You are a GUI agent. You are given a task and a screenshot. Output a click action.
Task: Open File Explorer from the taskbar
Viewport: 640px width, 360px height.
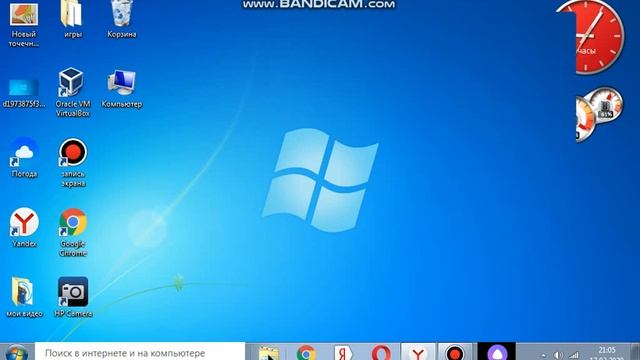pyautogui.click(x=269, y=353)
